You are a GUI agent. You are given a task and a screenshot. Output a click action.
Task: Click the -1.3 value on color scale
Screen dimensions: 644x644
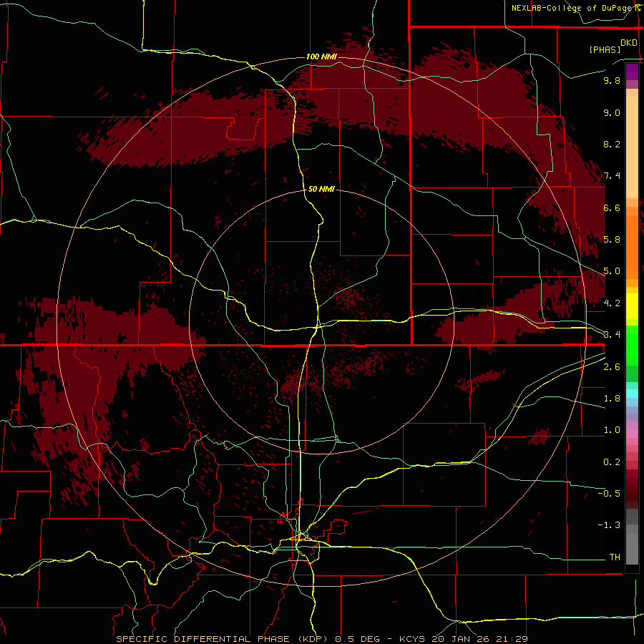[609, 525]
